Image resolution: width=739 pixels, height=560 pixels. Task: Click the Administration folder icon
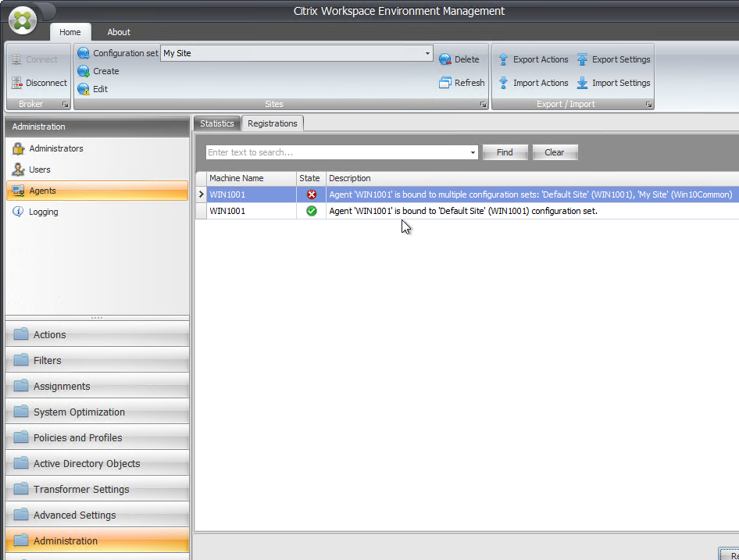tap(21, 540)
